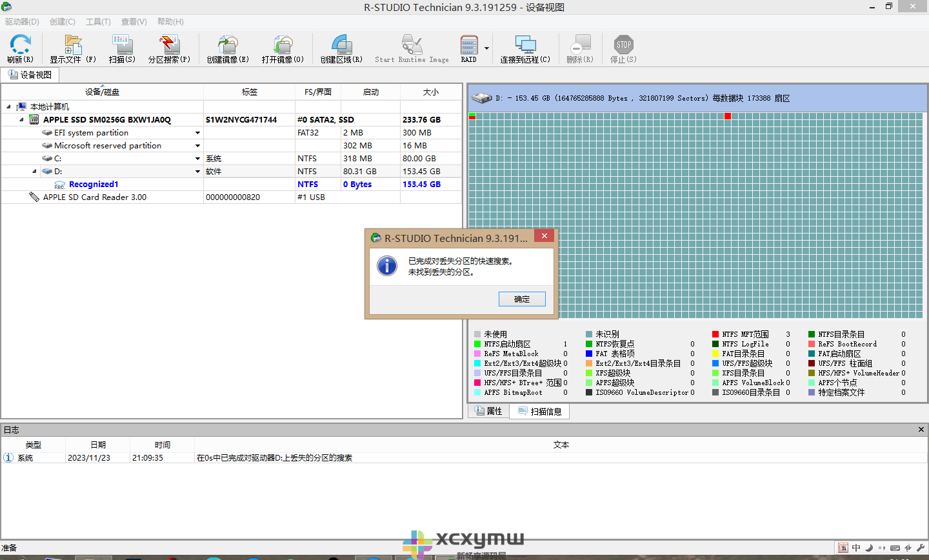Click the IME moon icon in the tray
The image size is (929, 560).
[x=869, y=548]
